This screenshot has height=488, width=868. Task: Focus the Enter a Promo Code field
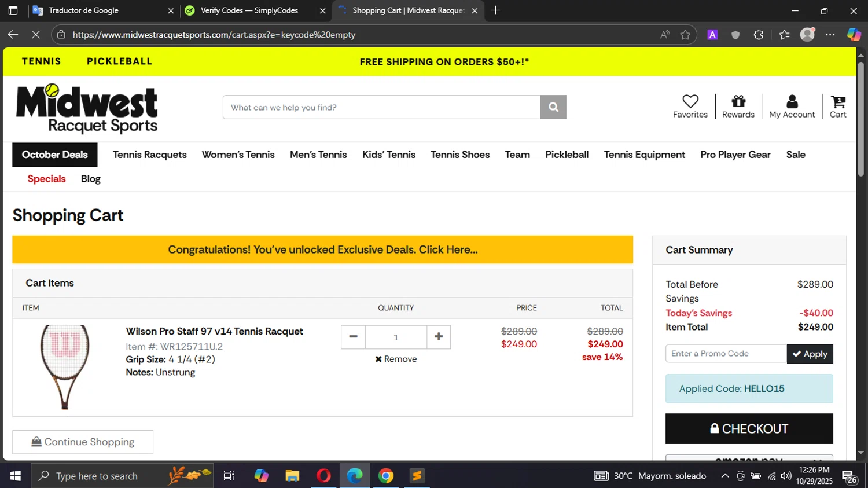pos(726,354)
